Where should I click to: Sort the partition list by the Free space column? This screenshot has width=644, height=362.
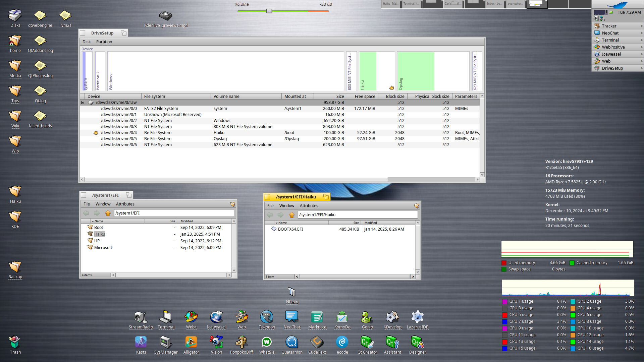coord(365,97)
